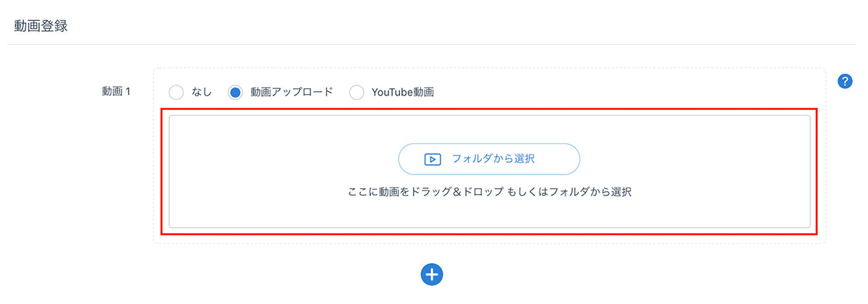Click the horizontal divider line below 動画登録

(434, 45)
